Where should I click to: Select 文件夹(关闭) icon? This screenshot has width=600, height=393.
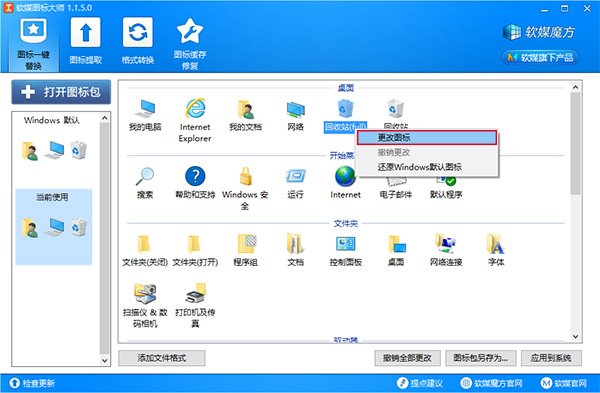pyautogui.click(x=145, y=251)
